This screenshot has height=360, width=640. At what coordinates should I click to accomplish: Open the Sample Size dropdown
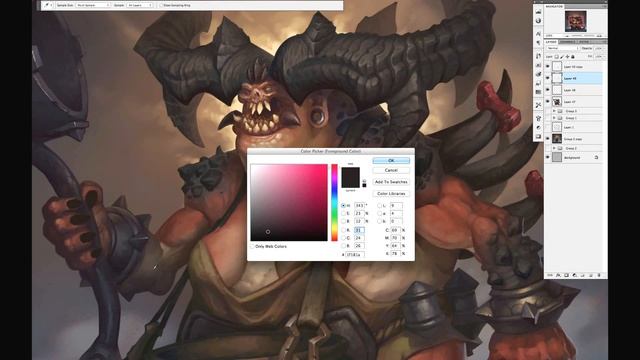coord(93,5)
